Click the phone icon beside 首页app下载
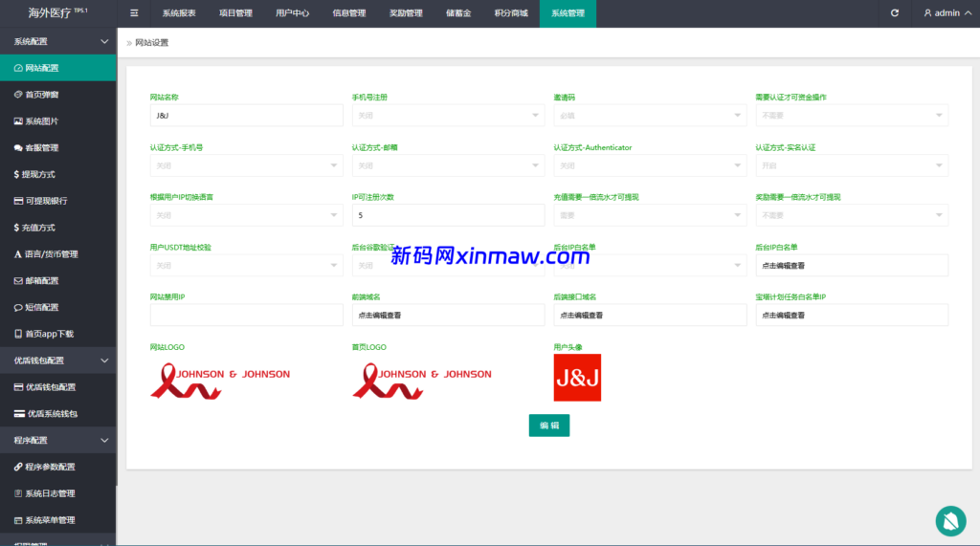Screen dimensions: 980x546 [x=18, y=335]
